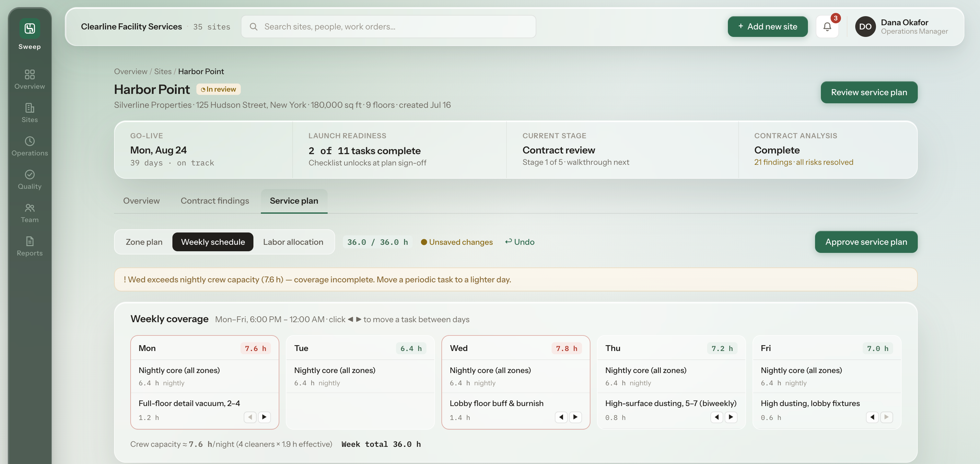Click the Contract review stage text
The width and height of the screenshot is (980, 464).
click(558, 150)
